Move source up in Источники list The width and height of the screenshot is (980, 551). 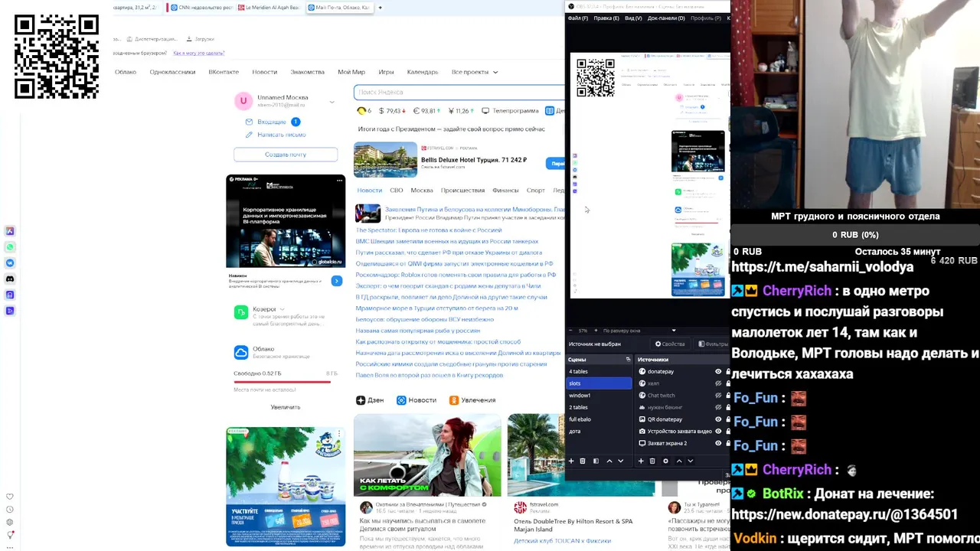pyautogui.click(x=678, y=461)
